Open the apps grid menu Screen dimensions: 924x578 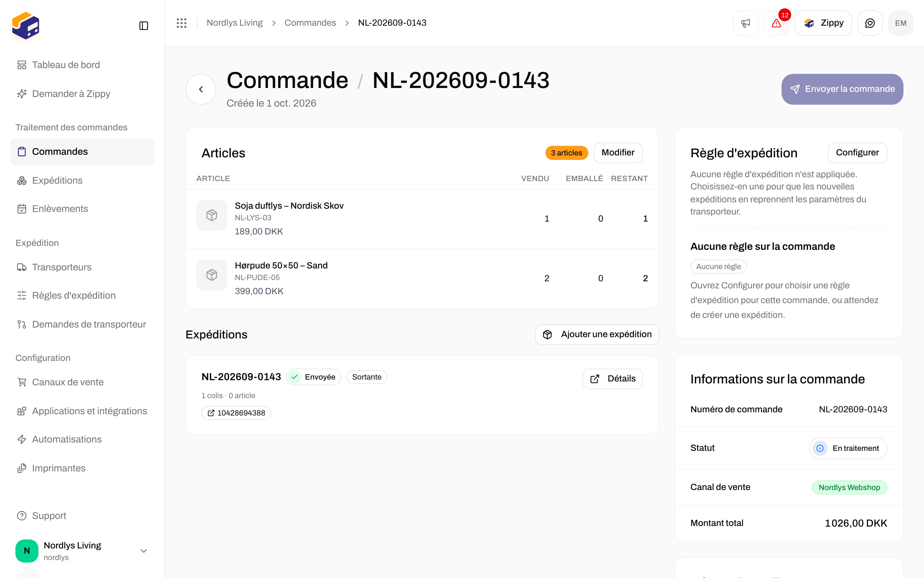pyautogui.click(x=182, y=23)
